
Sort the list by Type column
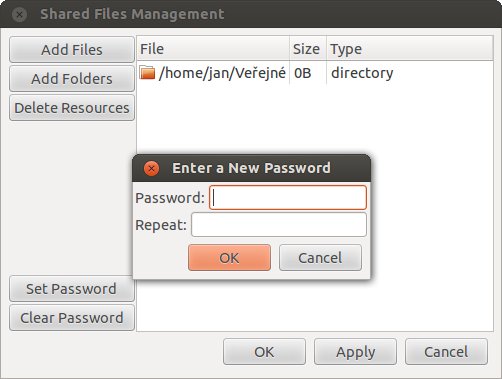point(410,49)
